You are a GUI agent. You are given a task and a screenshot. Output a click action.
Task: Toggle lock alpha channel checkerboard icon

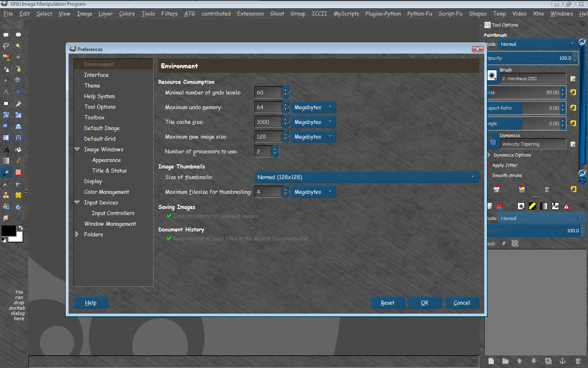point(515,244)
